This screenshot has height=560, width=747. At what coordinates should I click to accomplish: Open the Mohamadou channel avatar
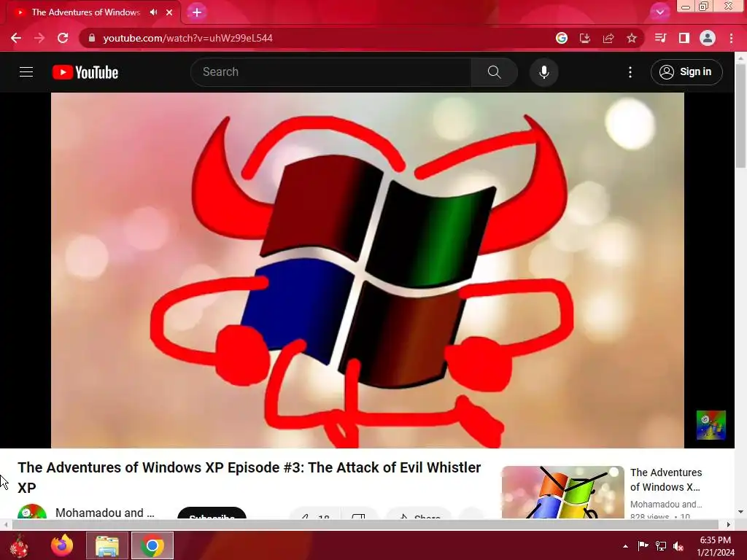click(x=32, y=512)
